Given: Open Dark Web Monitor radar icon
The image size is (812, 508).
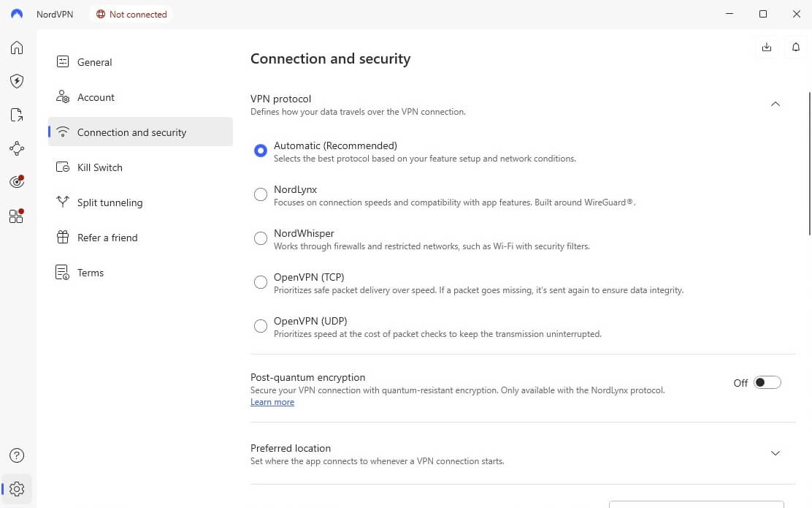Looking at the screenshot, I should (17, 181).
